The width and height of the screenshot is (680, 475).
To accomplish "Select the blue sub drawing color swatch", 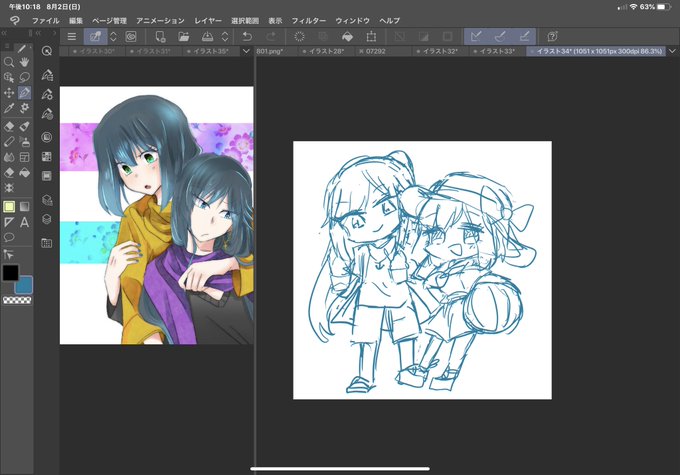I will pos(23,285).
